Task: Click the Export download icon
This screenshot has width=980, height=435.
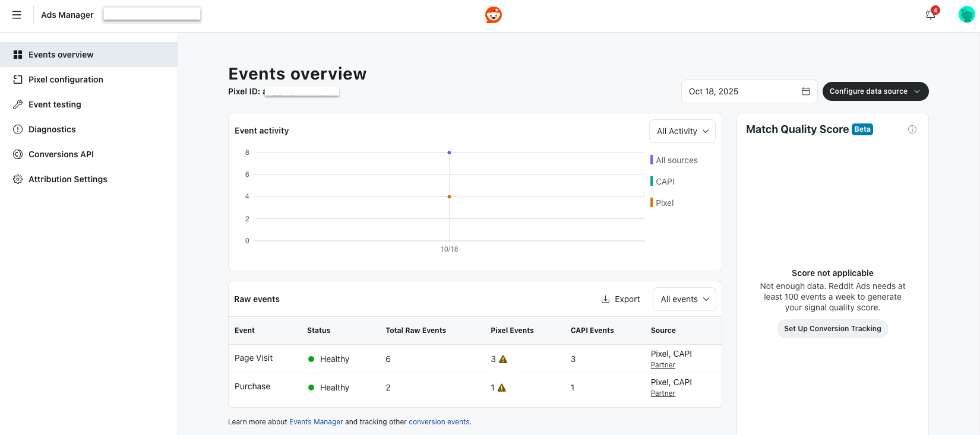Action: [605, 299]
